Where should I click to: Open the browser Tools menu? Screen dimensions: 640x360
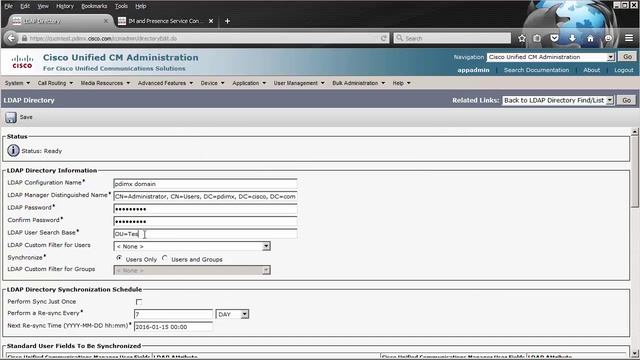(x=121, y=6)
